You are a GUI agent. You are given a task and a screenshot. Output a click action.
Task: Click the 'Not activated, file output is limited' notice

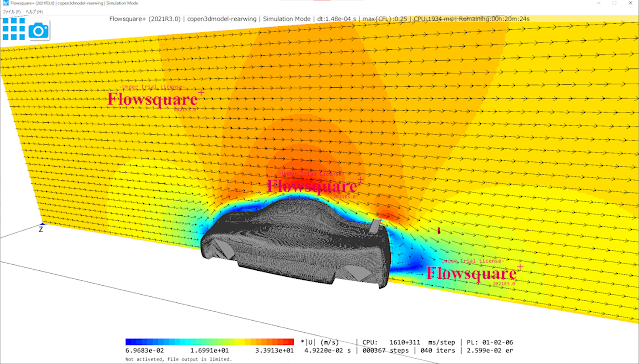178,359
